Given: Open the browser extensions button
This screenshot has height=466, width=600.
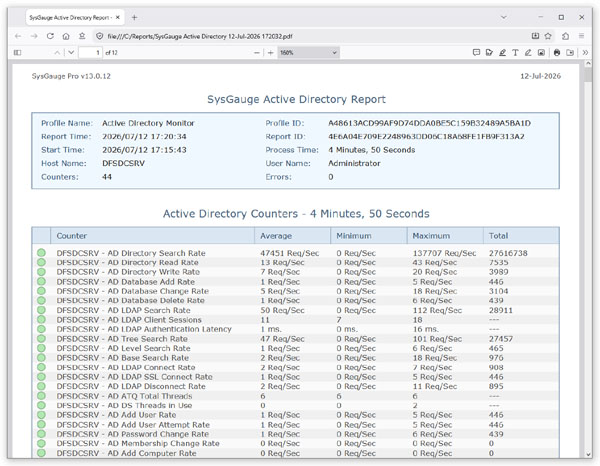Looking at the screenshot, I should pos(566,36).
